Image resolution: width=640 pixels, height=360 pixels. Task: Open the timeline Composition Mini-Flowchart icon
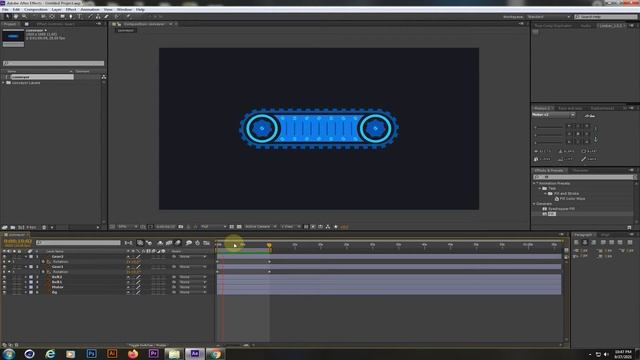pyautogui.click(x=128, y=243)
